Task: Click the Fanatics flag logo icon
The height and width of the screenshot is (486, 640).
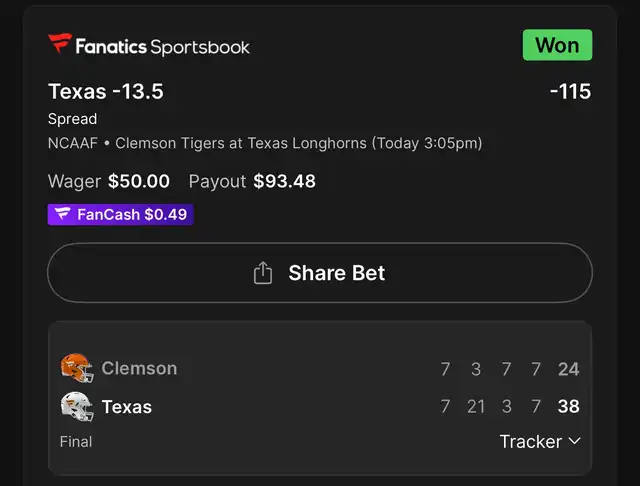Action: [60, 43]
